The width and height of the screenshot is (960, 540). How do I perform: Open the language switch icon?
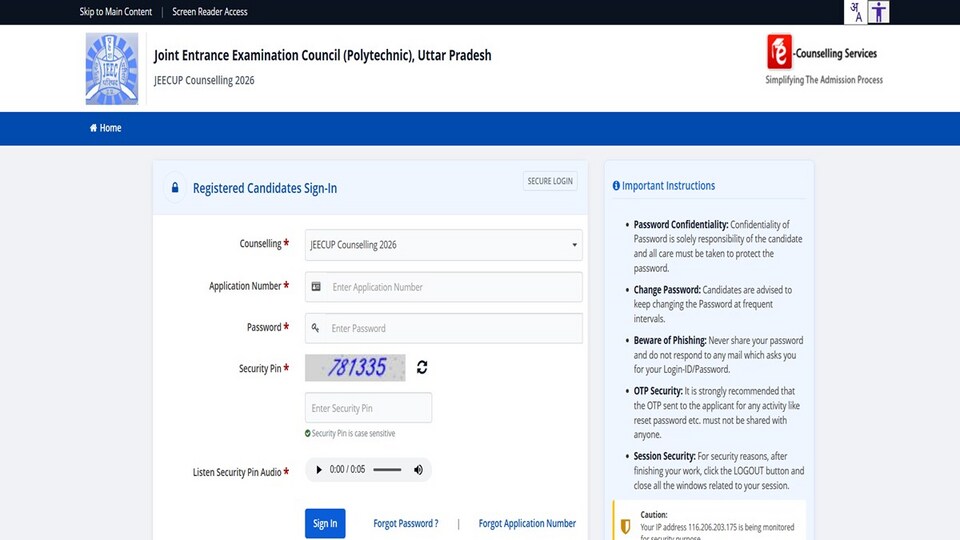pos(855,12)
